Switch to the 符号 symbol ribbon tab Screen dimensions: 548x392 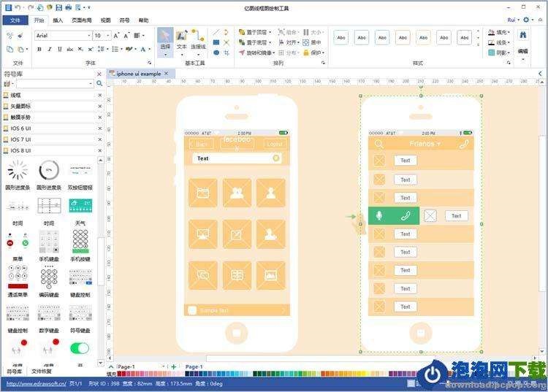click(124, 20)
